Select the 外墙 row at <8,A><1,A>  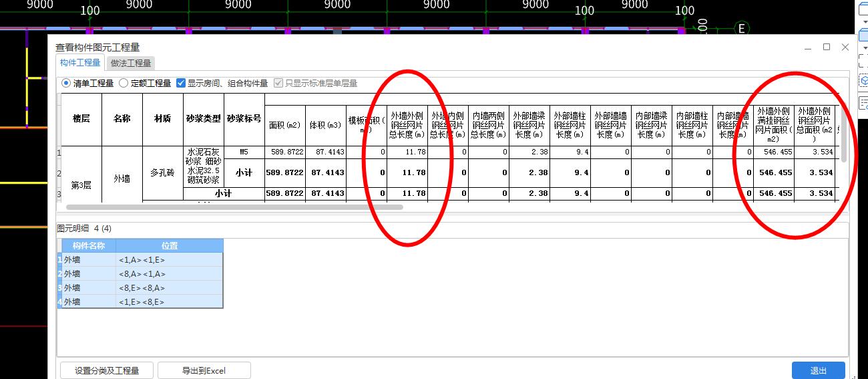[140, 273]
